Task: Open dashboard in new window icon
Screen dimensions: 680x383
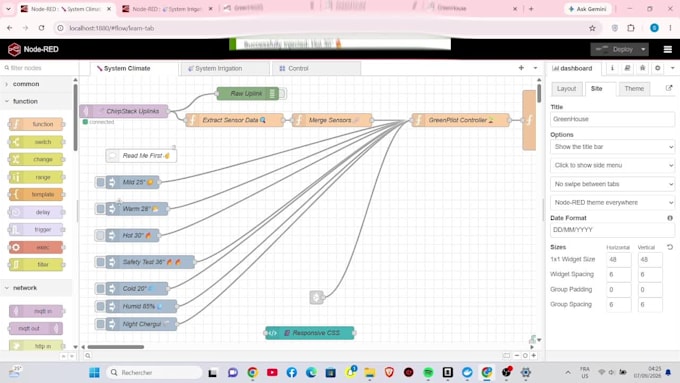Action: coord(669,88)
